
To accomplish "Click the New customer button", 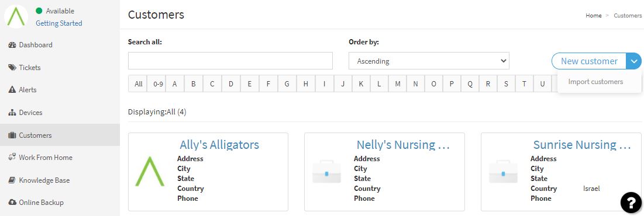I will [x=589, y=61].
